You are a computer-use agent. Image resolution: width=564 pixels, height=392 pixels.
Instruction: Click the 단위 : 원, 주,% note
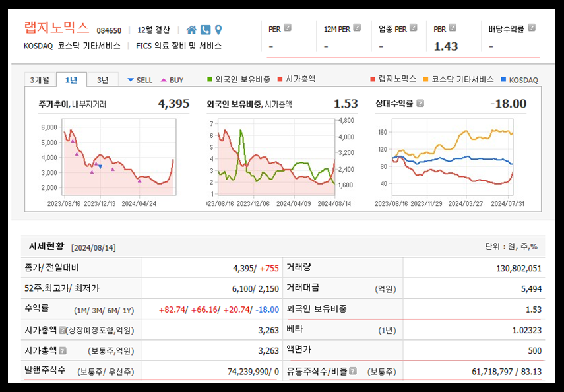[x=511, y=247]
